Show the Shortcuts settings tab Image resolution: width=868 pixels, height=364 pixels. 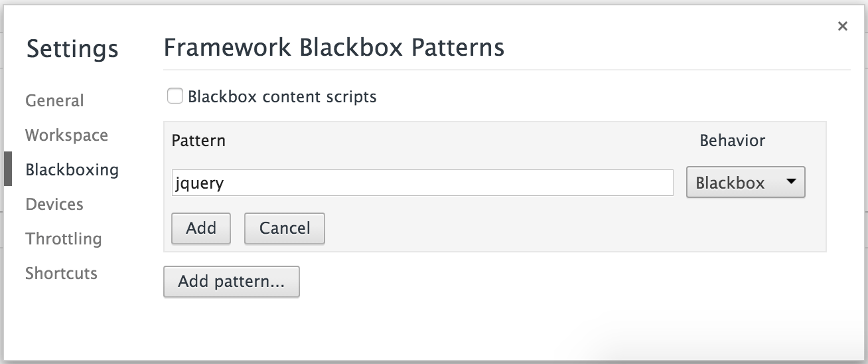pos(61,274)
